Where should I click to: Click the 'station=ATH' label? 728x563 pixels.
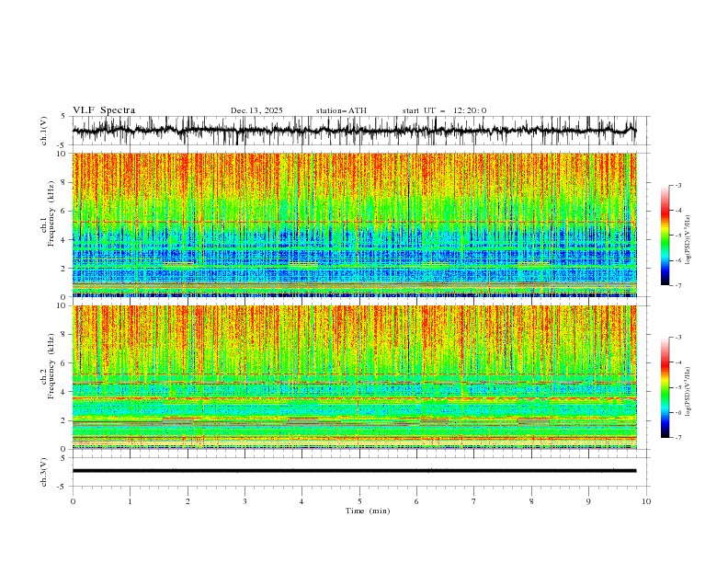pos(341,110)
